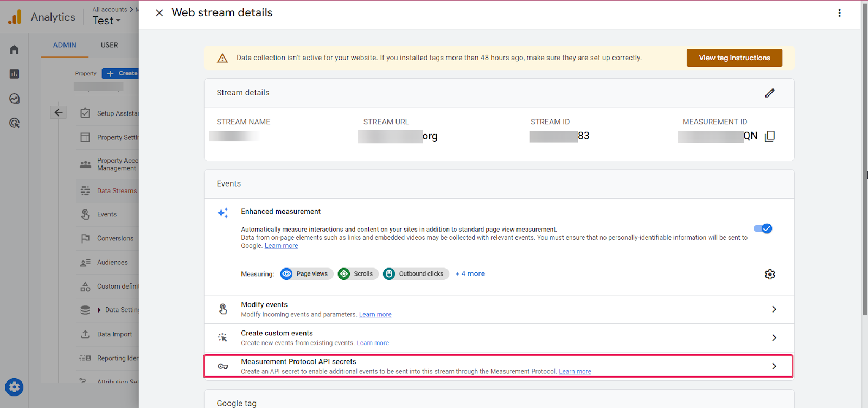
Task: Open Explore icon in left sidebar
Action: click(15, 99)
